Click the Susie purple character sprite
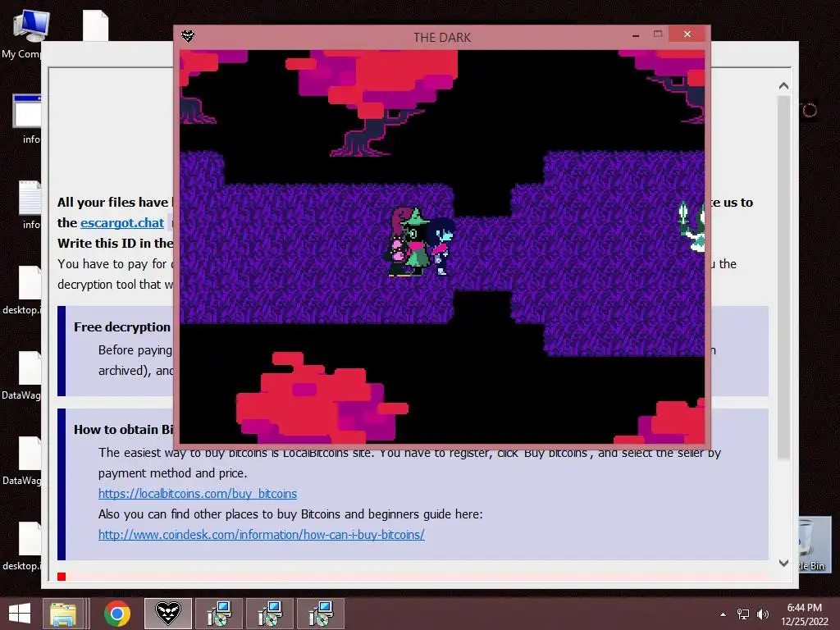 pyautogui.click(x=398, y=242)
